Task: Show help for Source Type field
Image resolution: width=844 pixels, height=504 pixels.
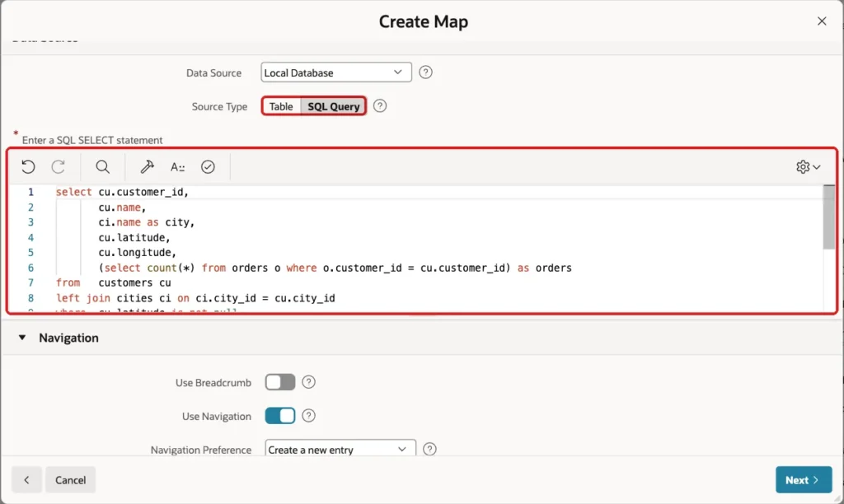Action: 379,106
